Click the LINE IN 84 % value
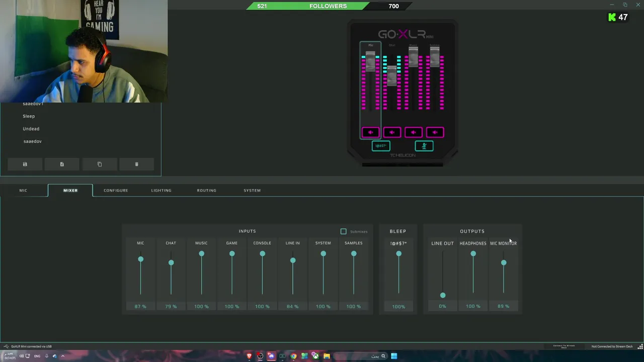This screenshot has width=644, height=362. (292, 306)
